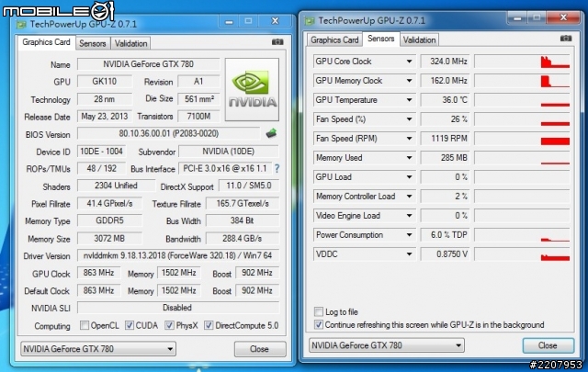Image resolution: width=588 pixels, height=372 pixels.
Task: Open the GPU Load sensor dropdown
Action: click(x=409, y=177)
